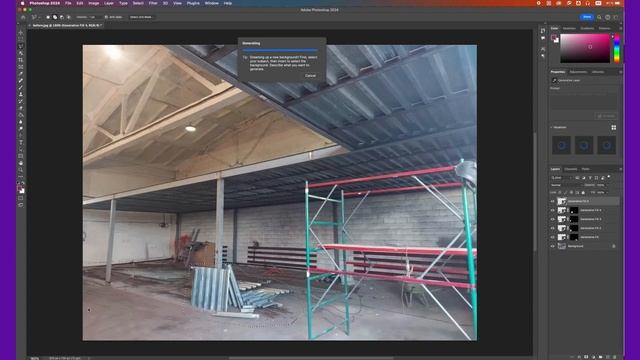Select the Eyedropper tool

tap(21, 74)
